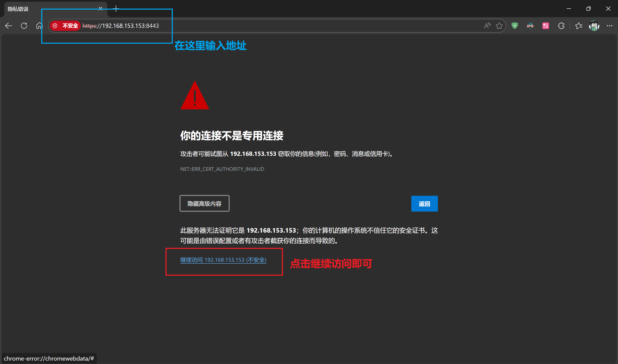618x364 pixels.
Task: Open the Extensions puzzle icon
Action: coord(561,26)
